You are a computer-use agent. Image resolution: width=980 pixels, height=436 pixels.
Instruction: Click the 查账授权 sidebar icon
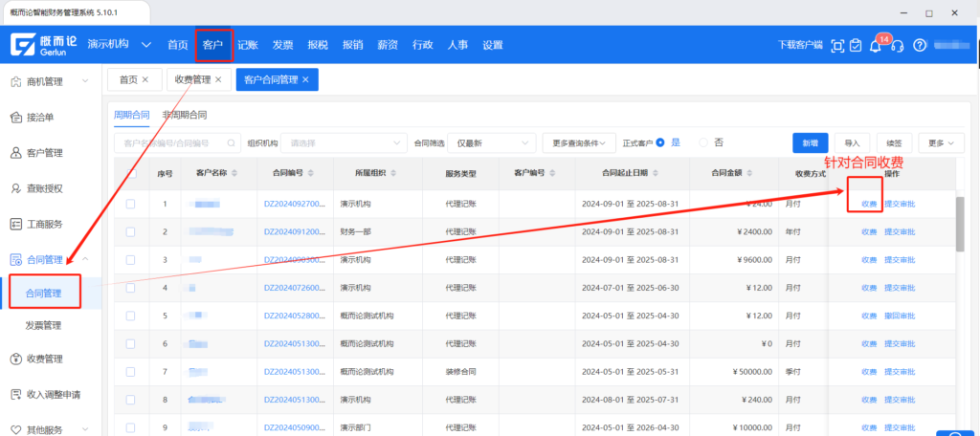pos(17,188)
